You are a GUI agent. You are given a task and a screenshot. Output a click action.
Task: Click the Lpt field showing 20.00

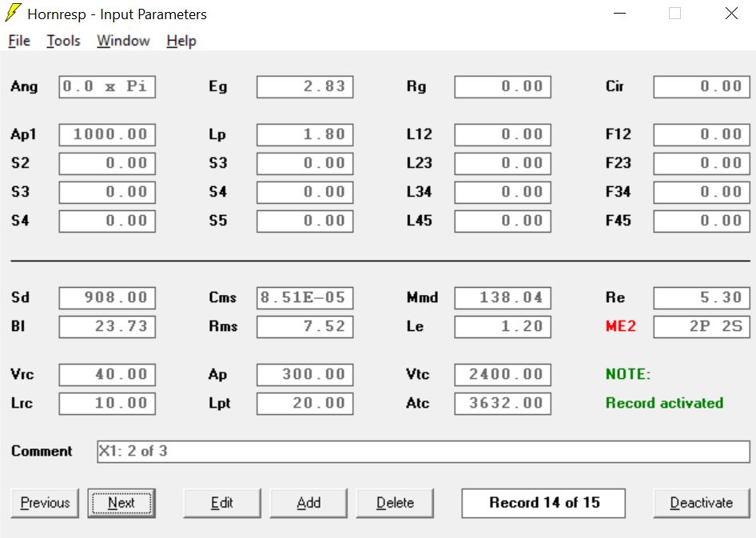pos(304,404)
